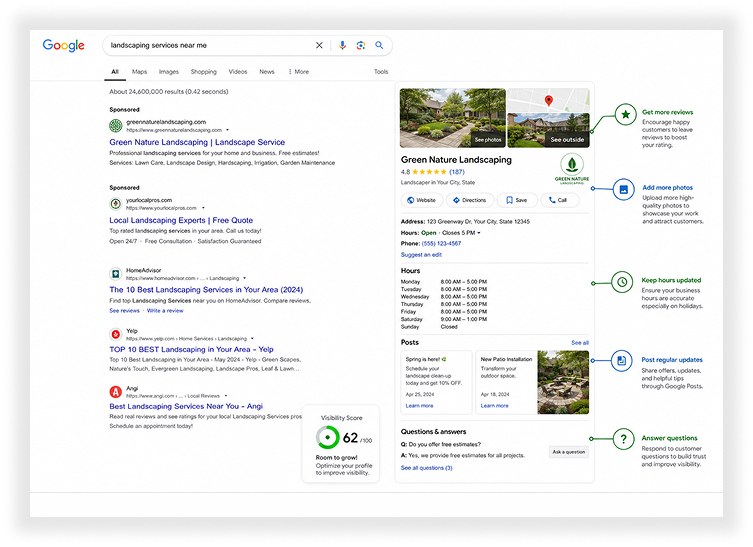
Task: Click See all posts link
Action: click(580, 343)
